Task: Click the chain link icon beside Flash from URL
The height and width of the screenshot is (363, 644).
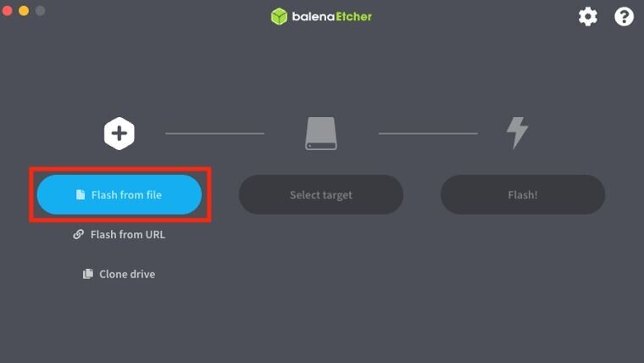Action: [x=79, y=234]
